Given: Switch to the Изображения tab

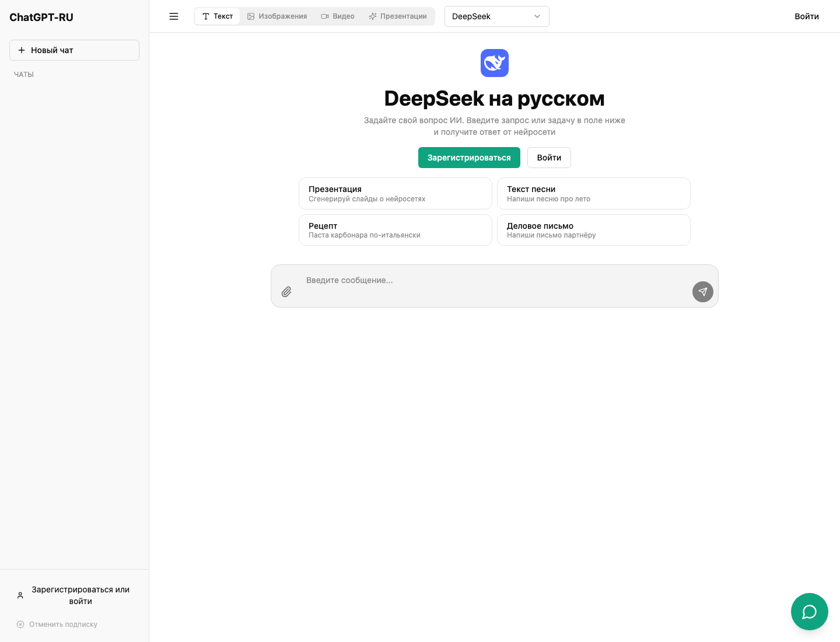Looking at the screenshot, I should click(277, 16).
